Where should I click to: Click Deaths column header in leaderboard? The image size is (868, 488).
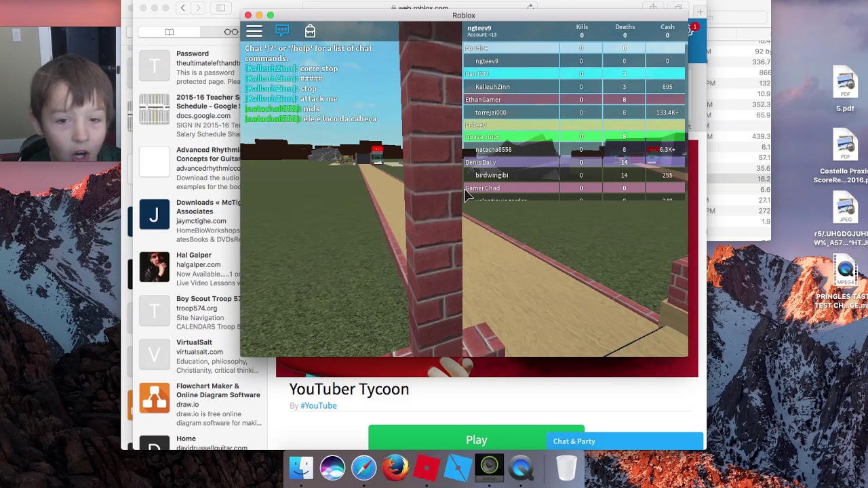click(625, 27)
